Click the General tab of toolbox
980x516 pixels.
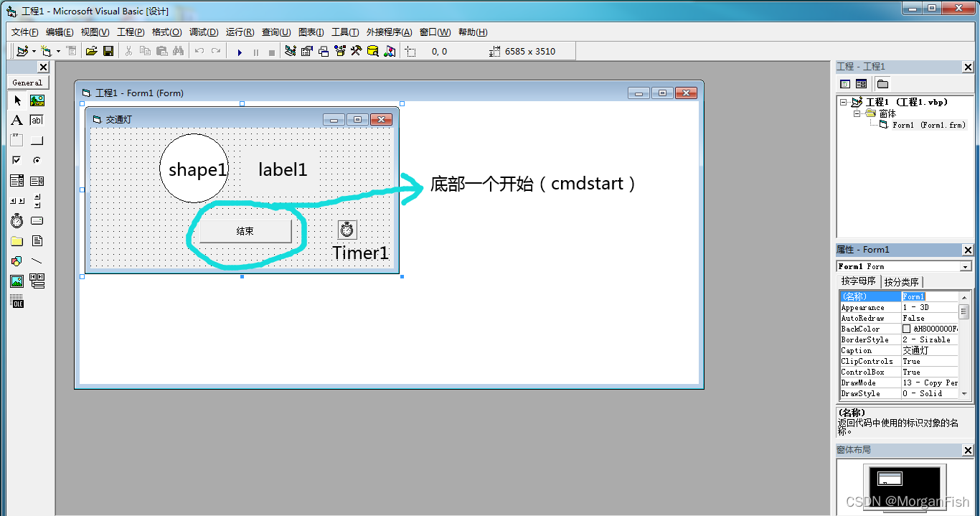(27, 83)
